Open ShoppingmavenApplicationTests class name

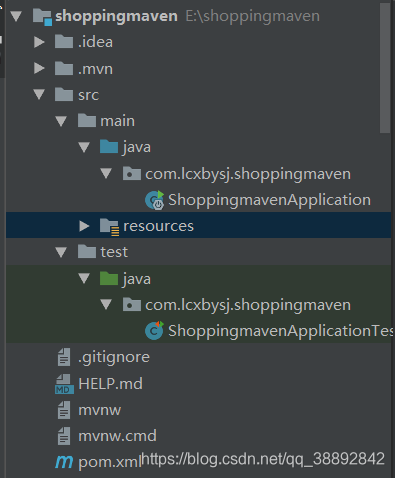pos(280,331)
